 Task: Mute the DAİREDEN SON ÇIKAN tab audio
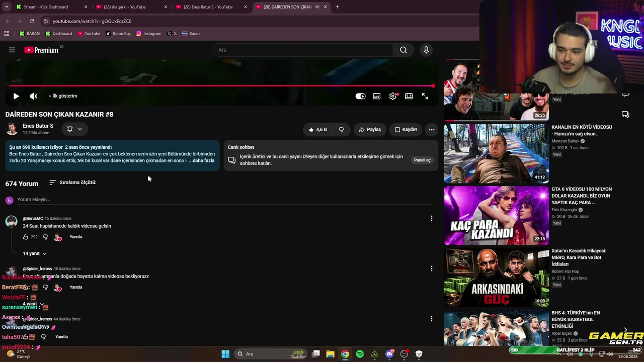point(317,7)
